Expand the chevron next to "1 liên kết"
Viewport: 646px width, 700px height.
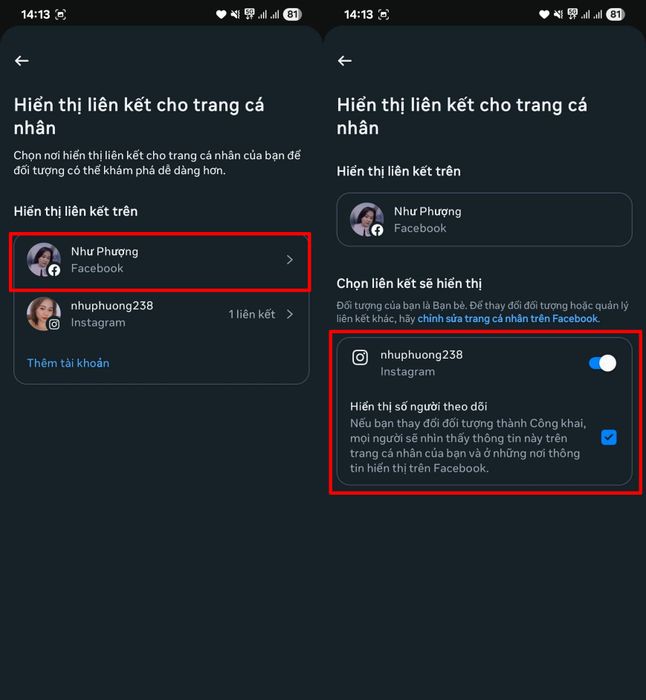[x=290, y=314]
